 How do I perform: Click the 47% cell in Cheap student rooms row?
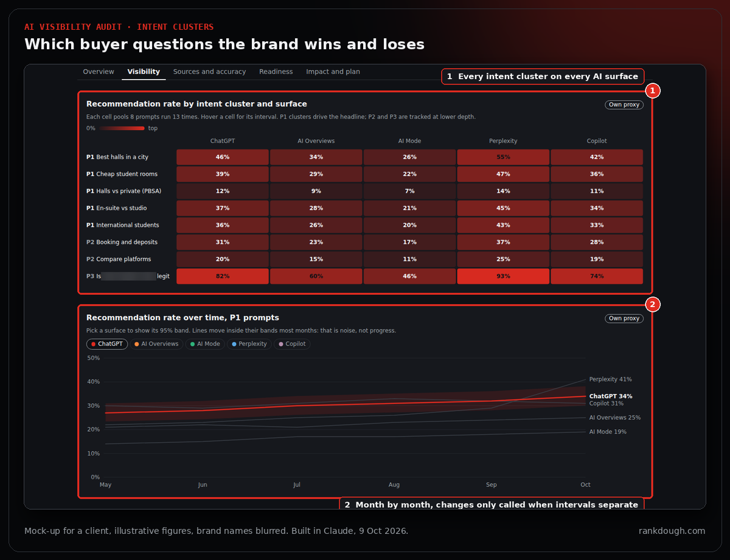pos(503,174)
